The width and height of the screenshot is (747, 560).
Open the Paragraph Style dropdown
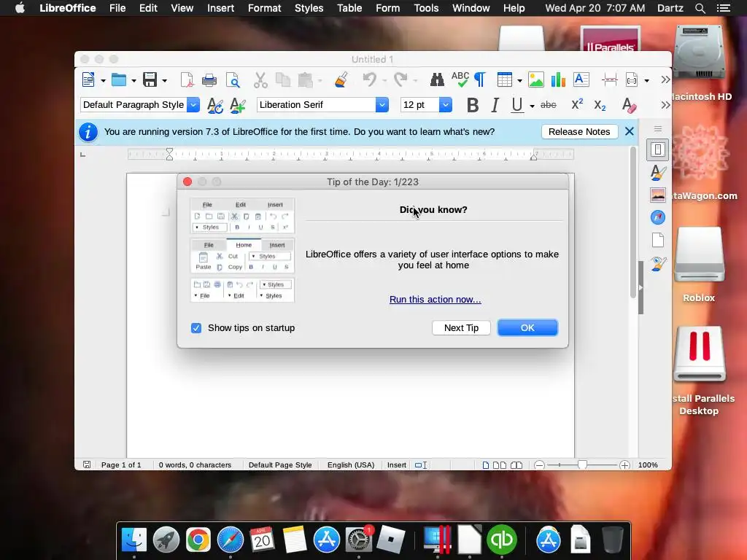pyautogui.click(x=193, y=105)
